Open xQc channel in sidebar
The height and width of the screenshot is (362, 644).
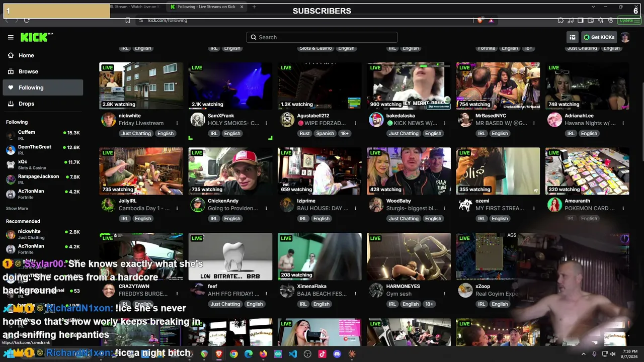43,164
